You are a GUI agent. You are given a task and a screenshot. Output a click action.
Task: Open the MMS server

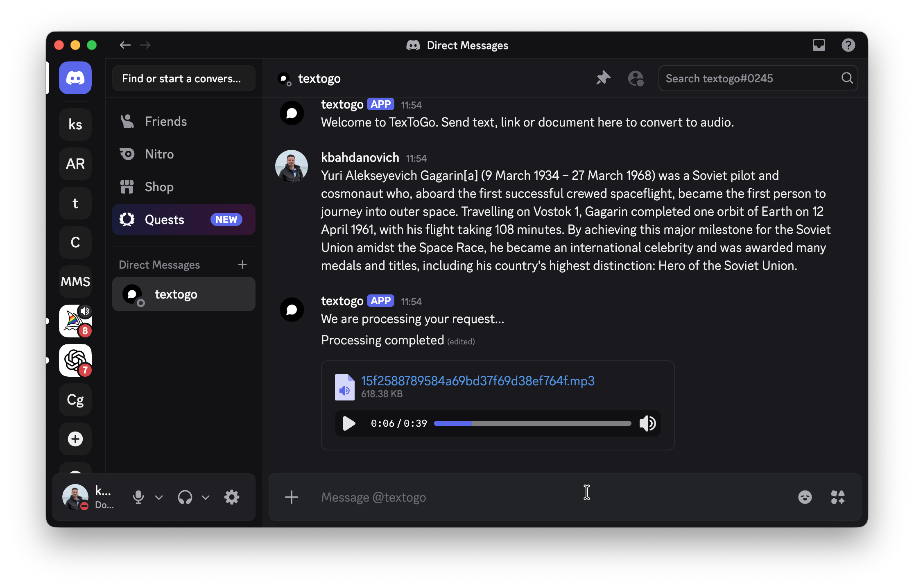click(x=75, y=282)
